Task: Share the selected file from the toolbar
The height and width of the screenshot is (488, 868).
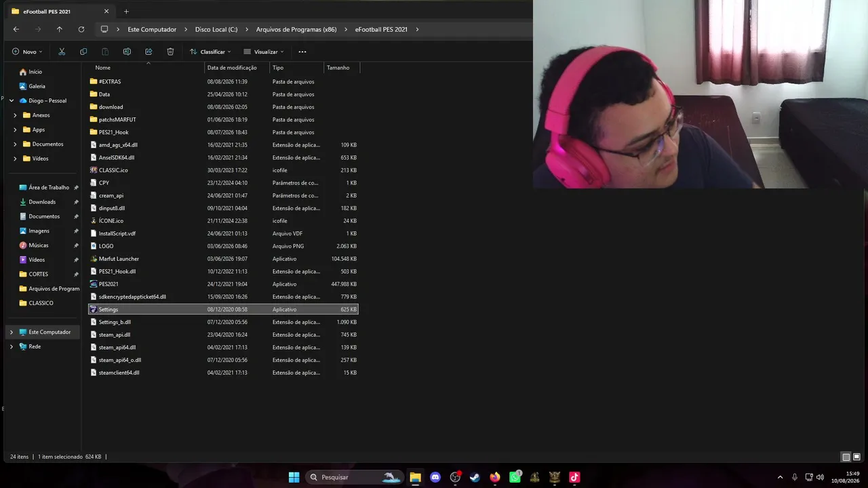Action: 149,52
